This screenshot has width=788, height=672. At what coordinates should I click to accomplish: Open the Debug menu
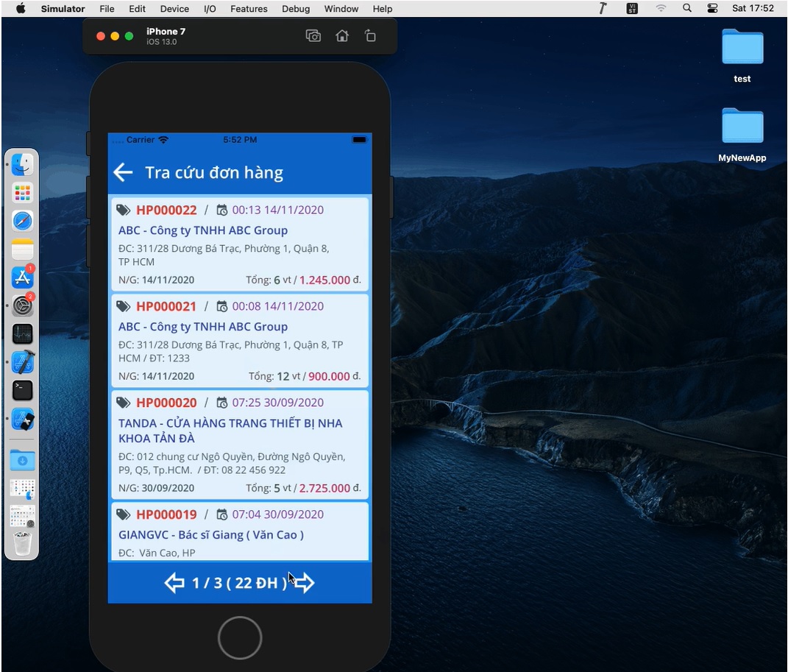[x=296, y=9]
